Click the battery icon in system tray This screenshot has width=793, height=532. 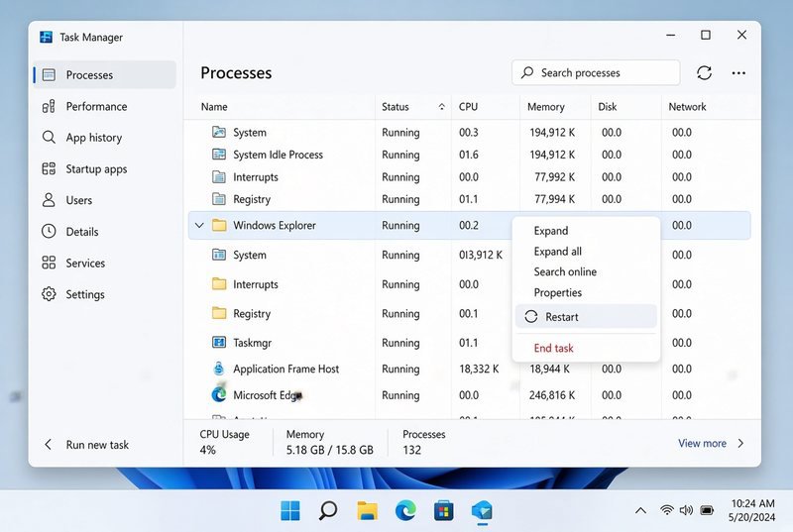(x=707, y=510)
